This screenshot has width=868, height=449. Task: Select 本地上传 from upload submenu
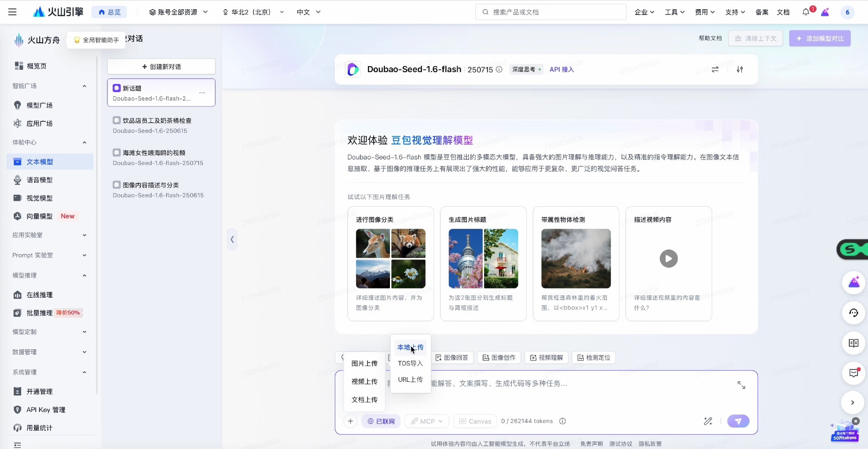coord(410,347)
